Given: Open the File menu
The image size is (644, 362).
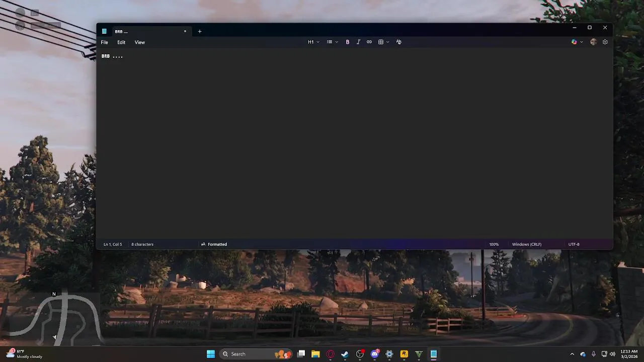Looking at the screenshot, I should coord(105,42).
